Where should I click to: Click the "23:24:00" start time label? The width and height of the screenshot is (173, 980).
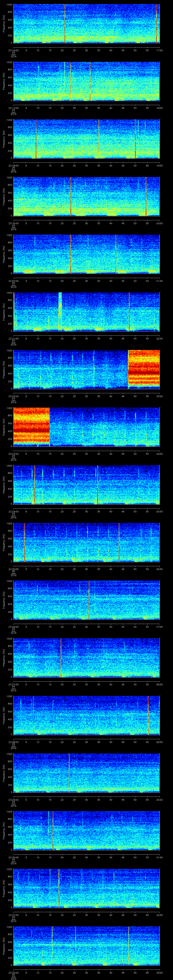pos(13,511)
